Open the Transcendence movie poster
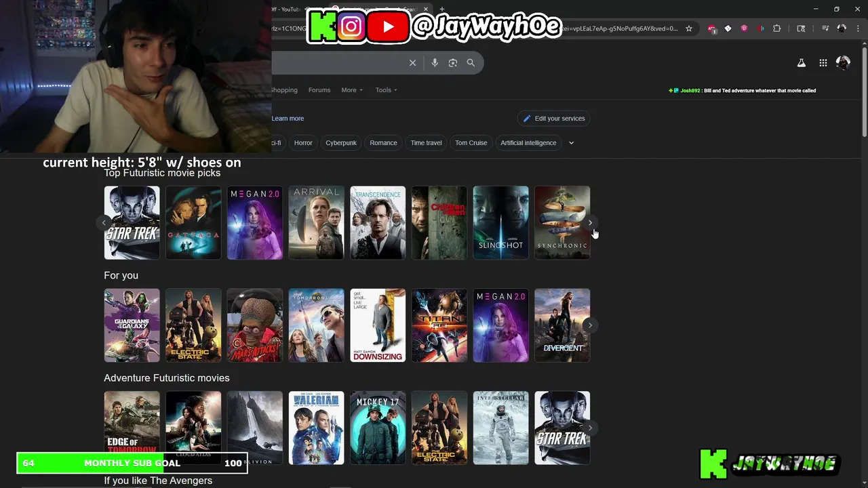This screenshot has width=868, height=488. click(x=378, y=223)
